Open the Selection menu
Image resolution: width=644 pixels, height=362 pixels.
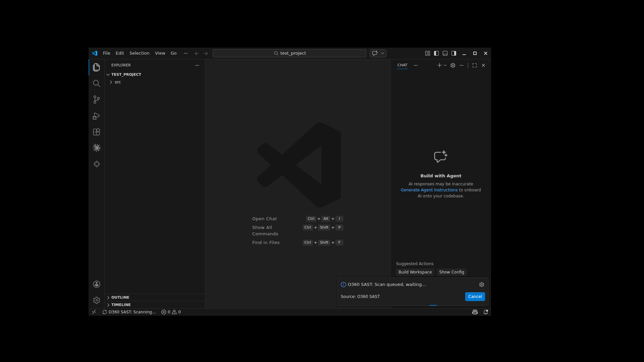pyautogui.click(x=139, y=53)
